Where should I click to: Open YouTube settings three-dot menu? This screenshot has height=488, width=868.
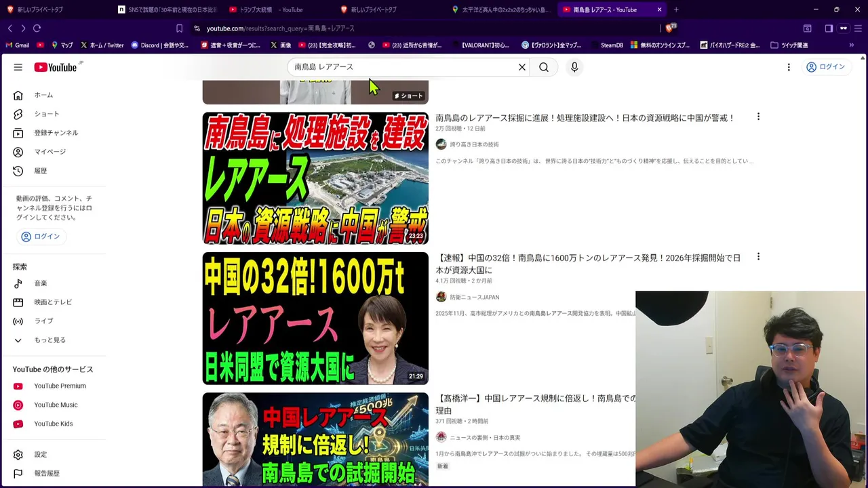tap(789, 67)
